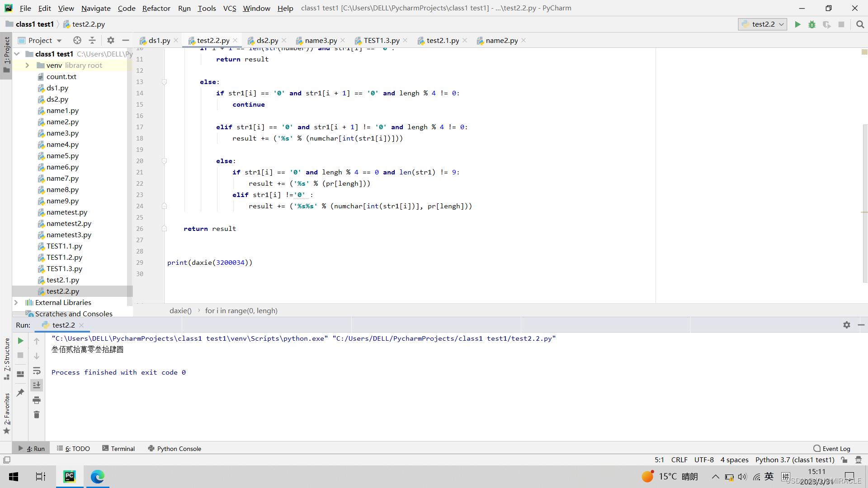This screenshot has width=868, height=488.
Task: Click the editor's vertical scrollbar
Action: (x=864, y=203)
